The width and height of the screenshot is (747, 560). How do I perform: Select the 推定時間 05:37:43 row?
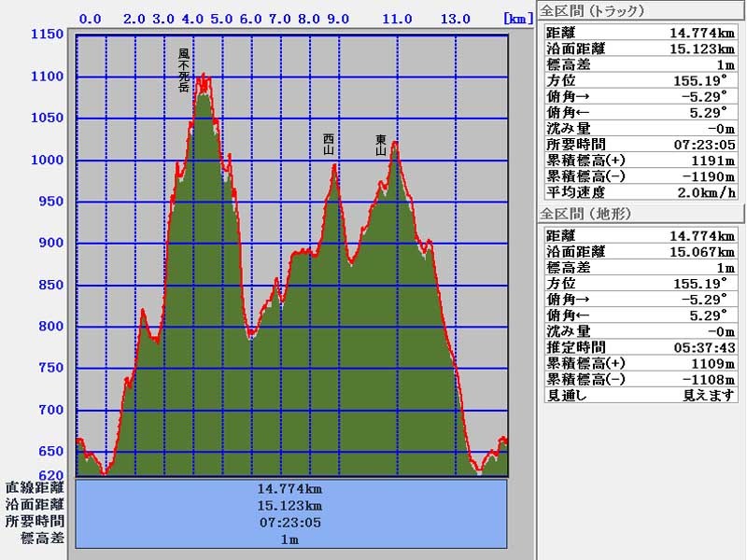(x=639, y=347)
